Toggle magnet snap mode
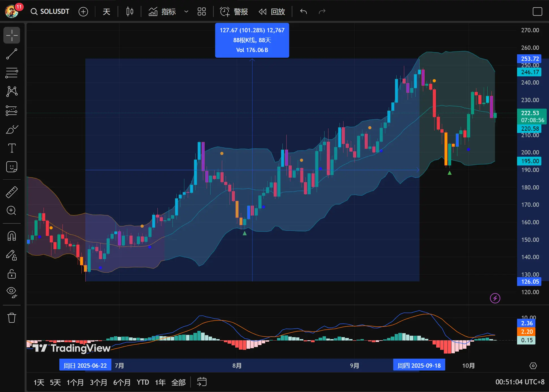The width and height of the screenshot is (549, 392). (x=12, y=236)
